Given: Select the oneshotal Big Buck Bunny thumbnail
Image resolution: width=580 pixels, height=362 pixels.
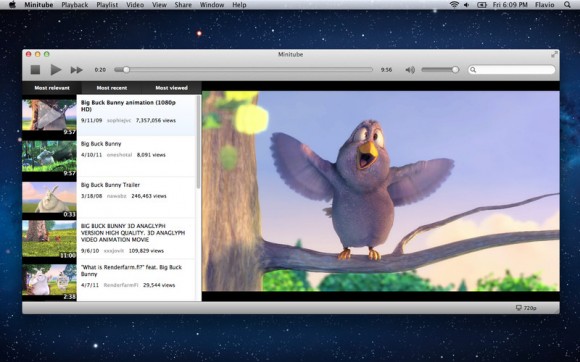Looking at the screenshot, I should 49,156.
